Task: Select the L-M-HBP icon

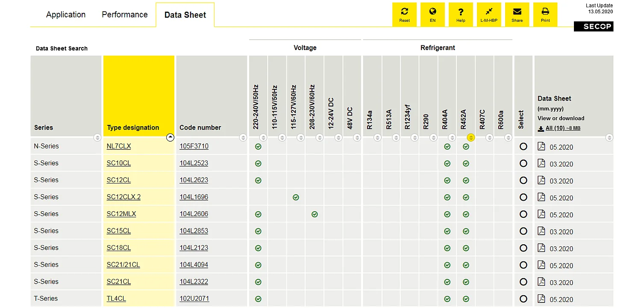Action: pos(489,14)
